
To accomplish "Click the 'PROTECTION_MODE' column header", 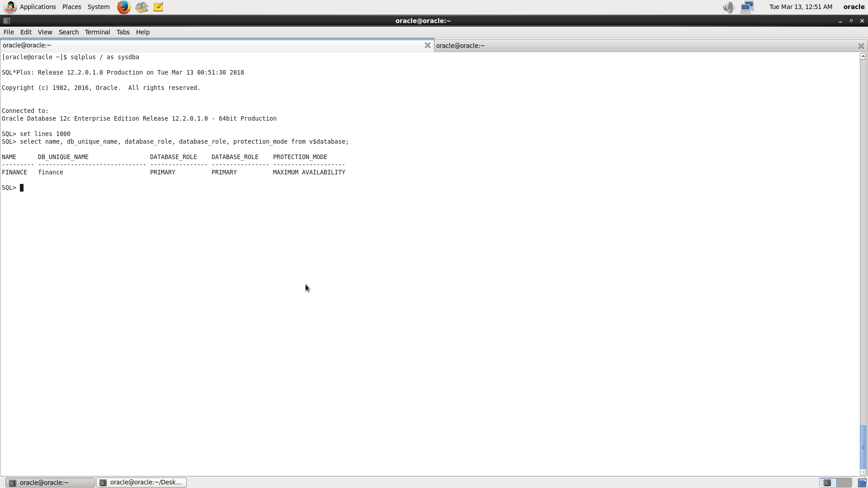I will pyautogui.click(x=300, y=157).
